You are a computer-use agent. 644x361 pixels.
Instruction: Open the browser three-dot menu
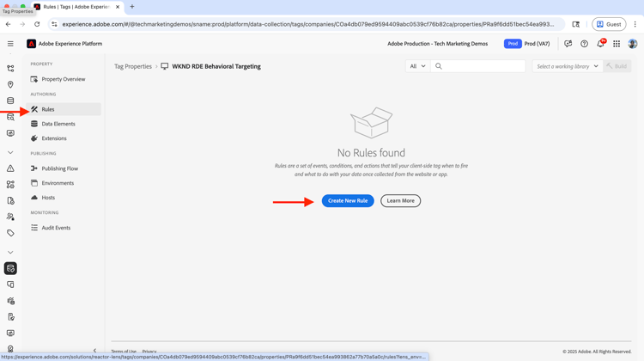click(x=635, y=24)
